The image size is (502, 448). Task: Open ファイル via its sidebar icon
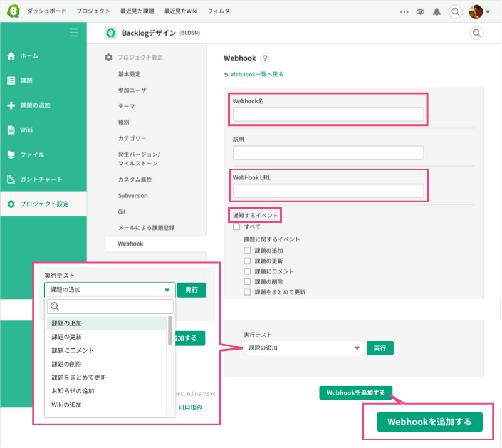pyautogui.click(x=9, y=154)
